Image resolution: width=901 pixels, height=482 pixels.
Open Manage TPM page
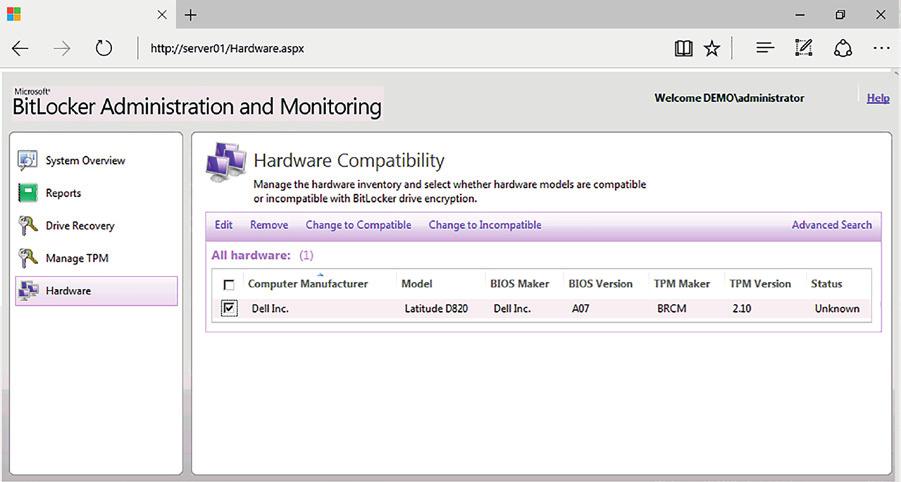[77, 258]
